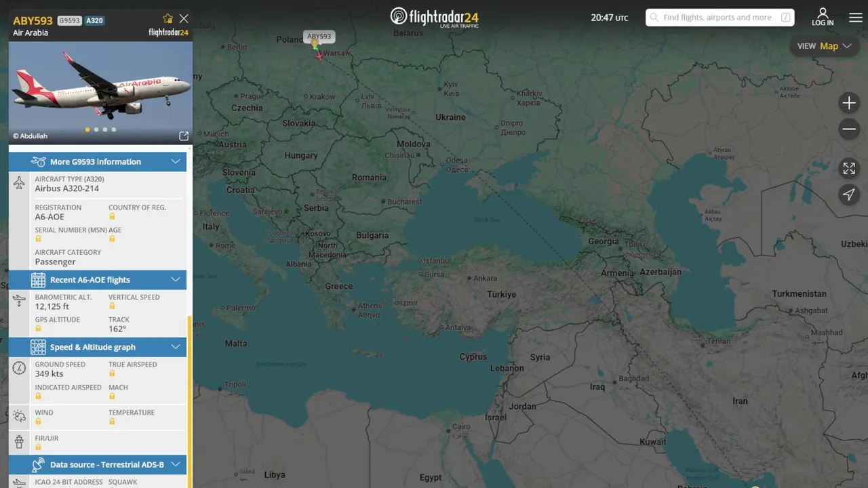Open LOG IN account button
The width and height of the screenshot is (868, 488).
823,18
